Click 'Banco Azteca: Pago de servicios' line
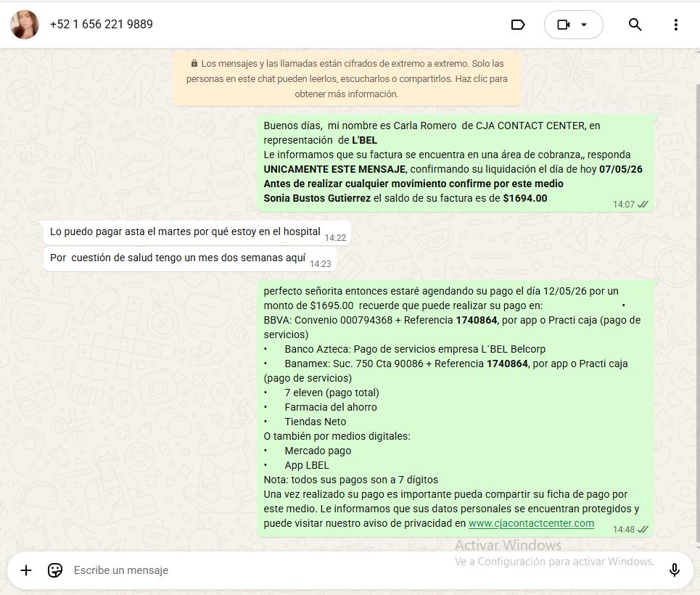 [415, 349]
